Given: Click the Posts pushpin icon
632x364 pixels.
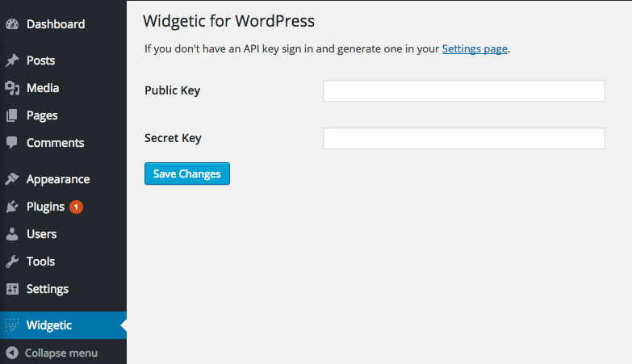Looking at the screenshot, I should point(12,61).
